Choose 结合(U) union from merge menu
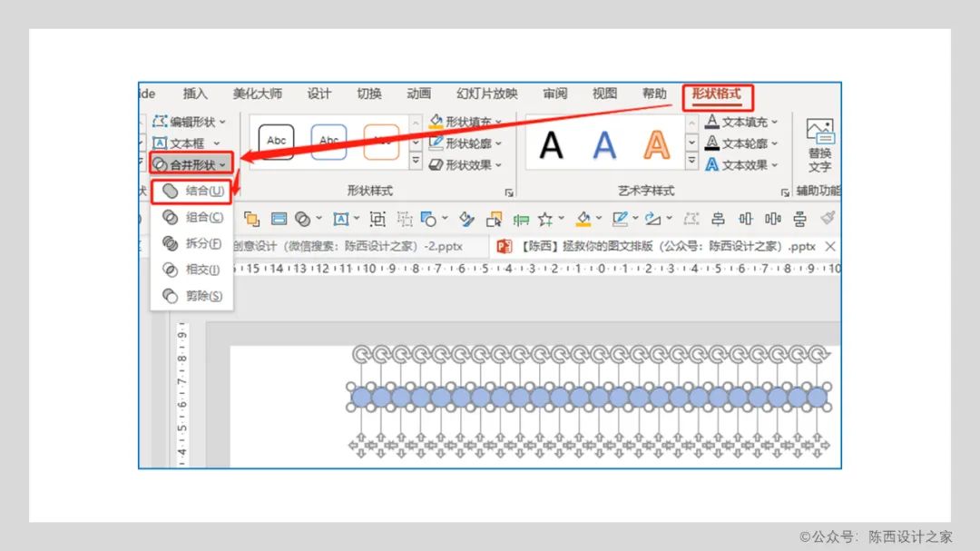980x551 pixels. [x=193, y=191]
